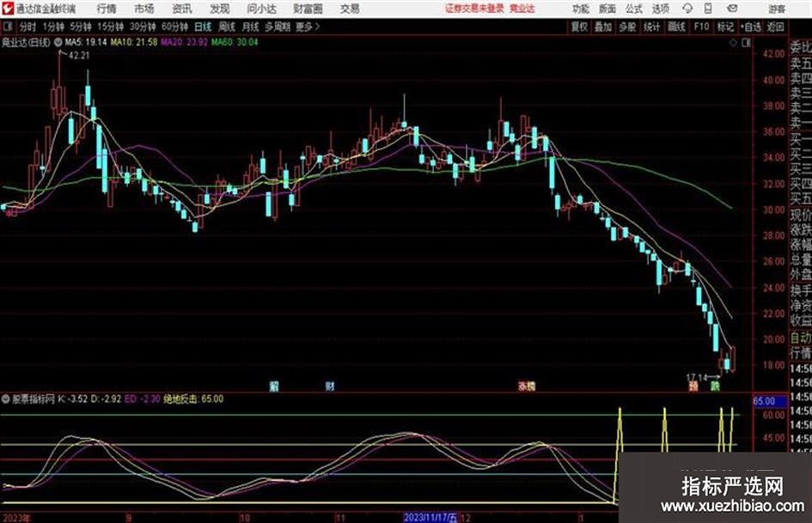
Task: Select the 日线 daily period tab
Action: pos(203,27)
